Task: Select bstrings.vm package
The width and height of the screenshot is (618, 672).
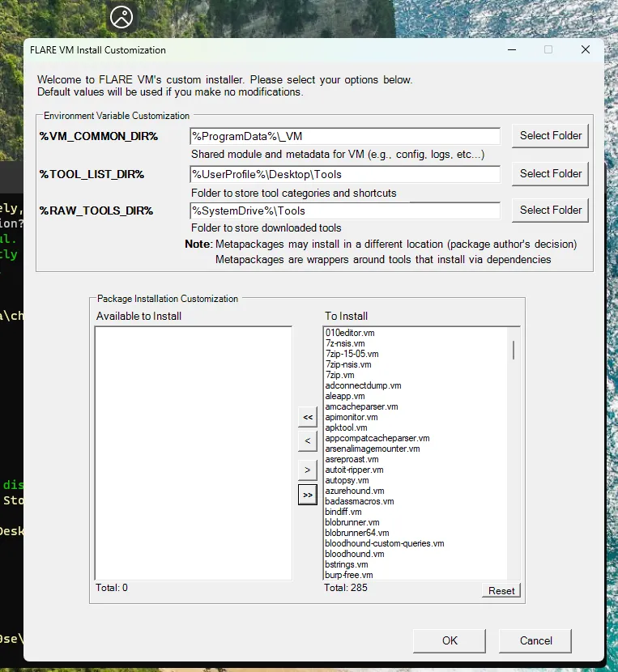Action: [x=347, y=564]
